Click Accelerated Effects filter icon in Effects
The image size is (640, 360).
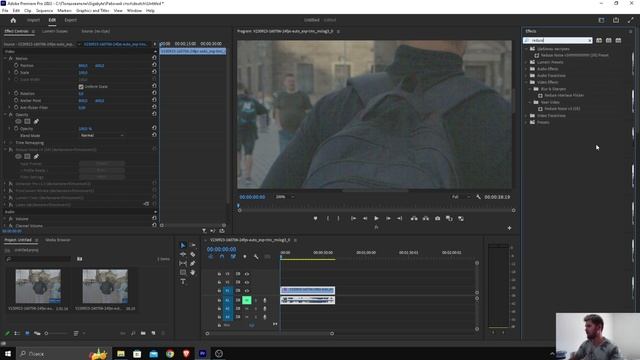pyautogui.click(x=599, y=40)
